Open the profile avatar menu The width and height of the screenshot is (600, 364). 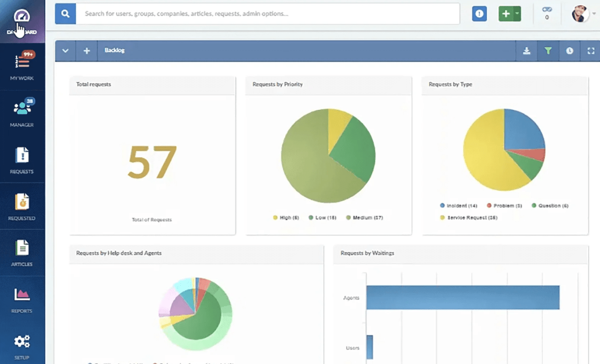(x=580, y=13)
